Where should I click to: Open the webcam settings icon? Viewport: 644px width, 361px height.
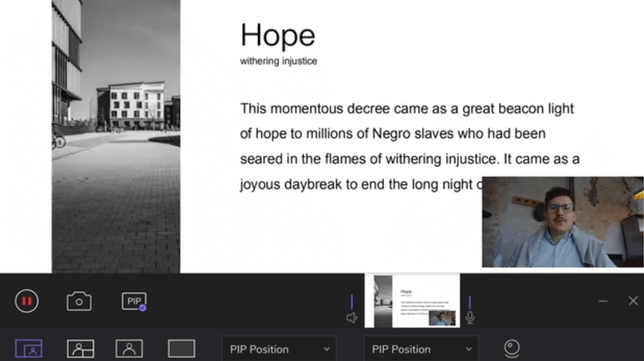pos(512,348)
